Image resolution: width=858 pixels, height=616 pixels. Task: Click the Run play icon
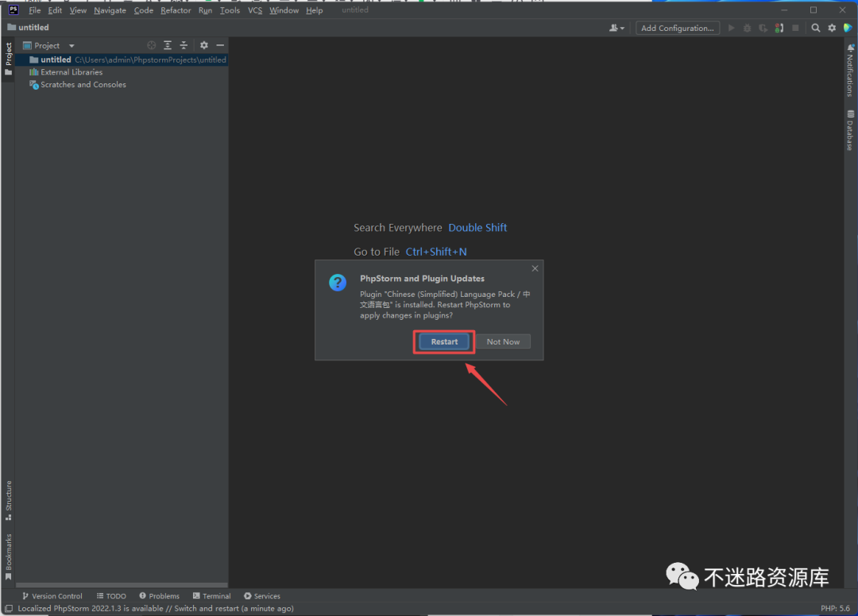731,28
